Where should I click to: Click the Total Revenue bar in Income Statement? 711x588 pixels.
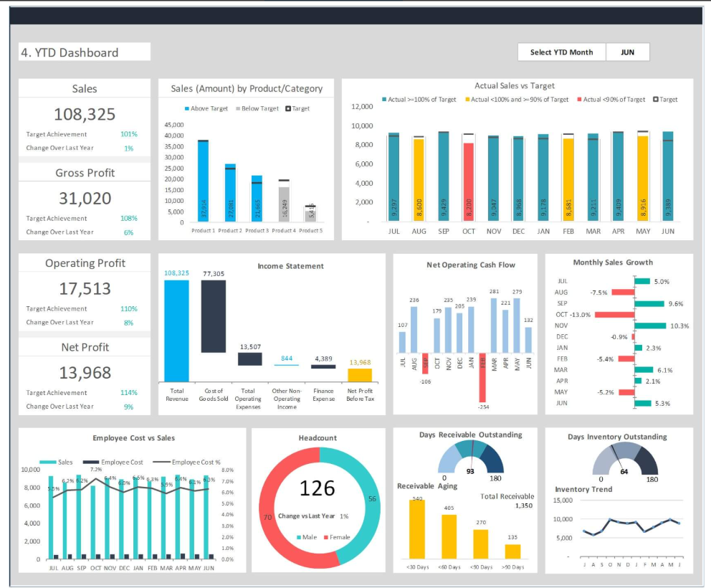[176, 330]
